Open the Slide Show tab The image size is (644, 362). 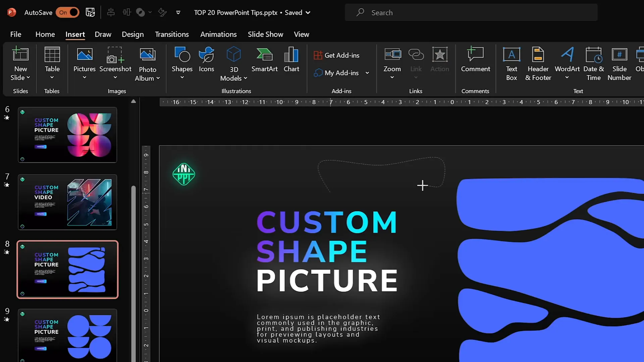point(265,34)
